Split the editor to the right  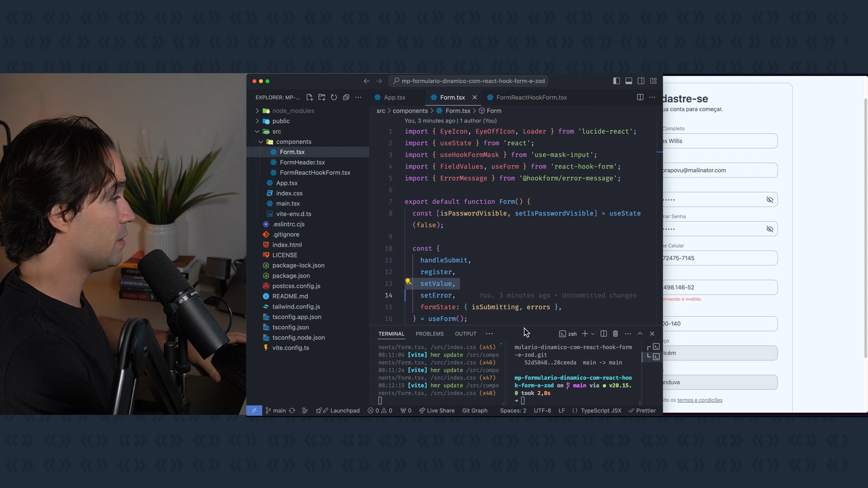click(640, 97)
